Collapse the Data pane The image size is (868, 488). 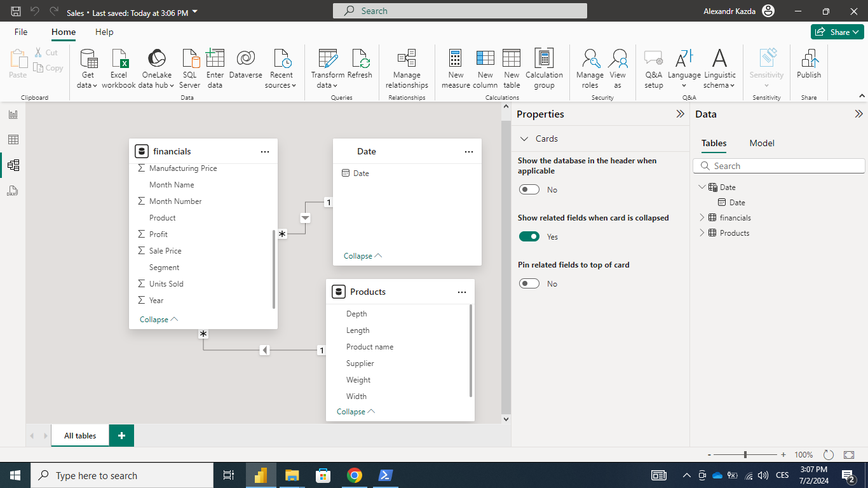[x=858, y=114]
